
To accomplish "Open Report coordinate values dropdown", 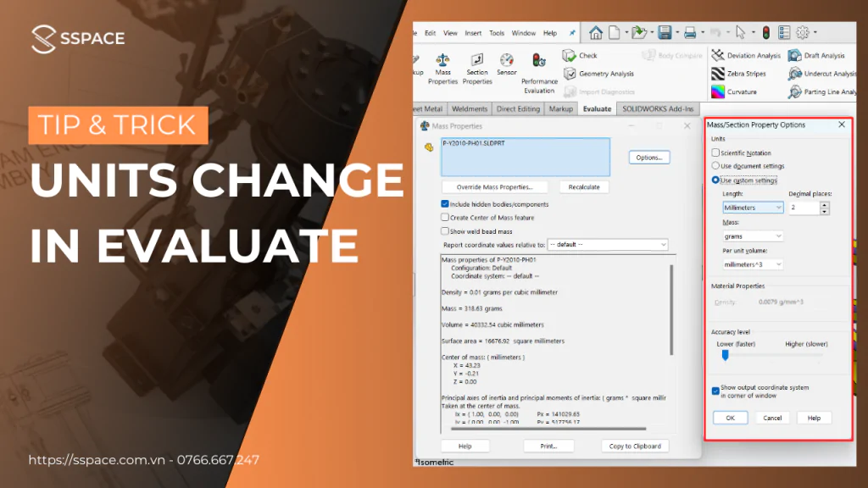I will coord(607,245).
